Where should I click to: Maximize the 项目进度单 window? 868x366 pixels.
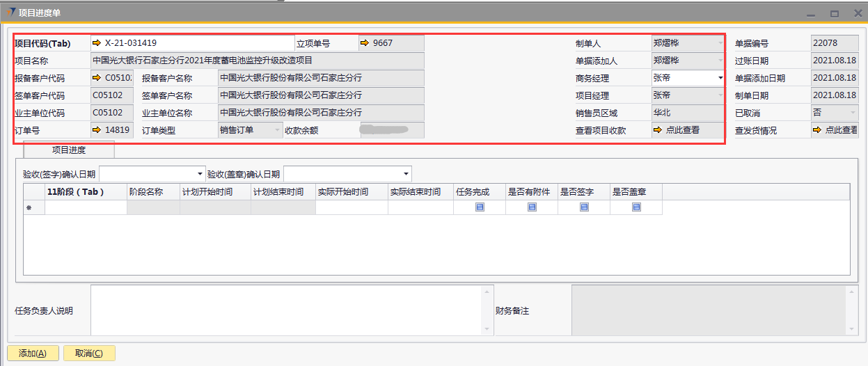(x=834, y=13)
